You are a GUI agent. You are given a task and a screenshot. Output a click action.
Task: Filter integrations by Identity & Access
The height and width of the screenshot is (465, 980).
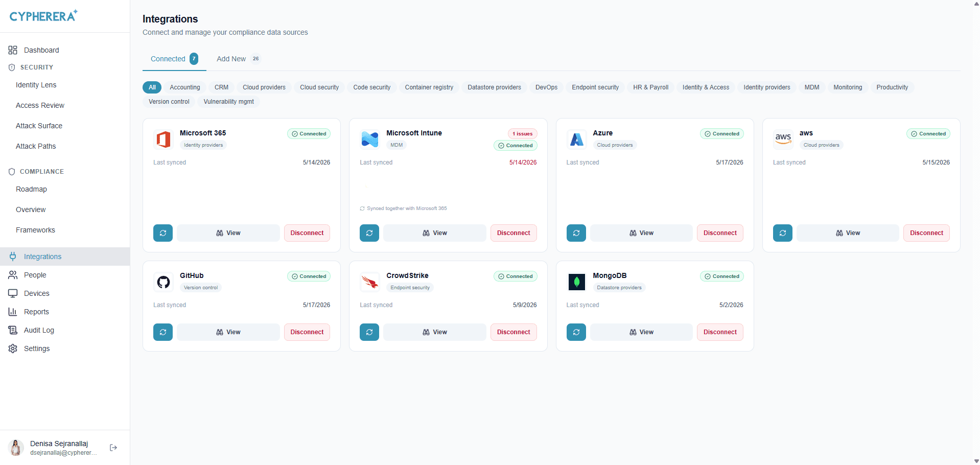click(706, 87)
